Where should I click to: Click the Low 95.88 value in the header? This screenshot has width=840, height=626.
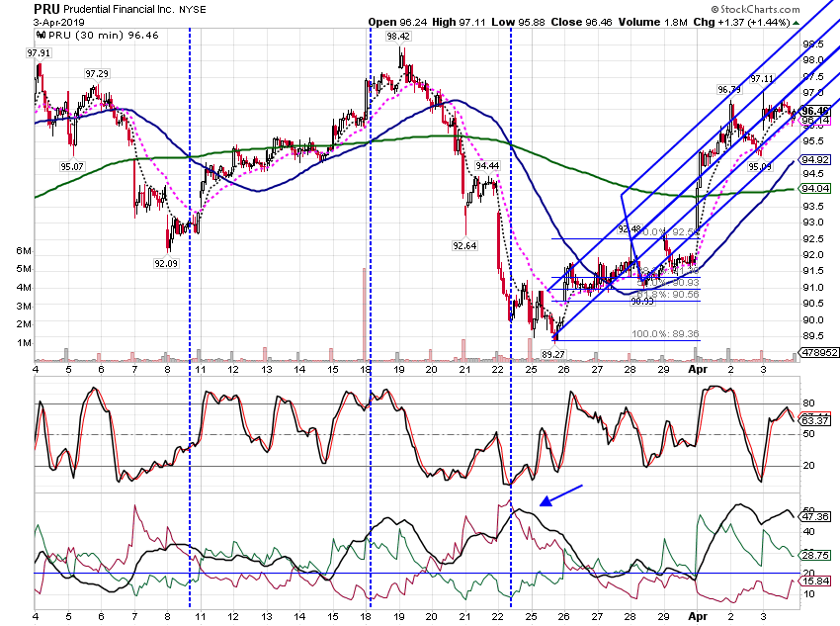pos(518,22)
